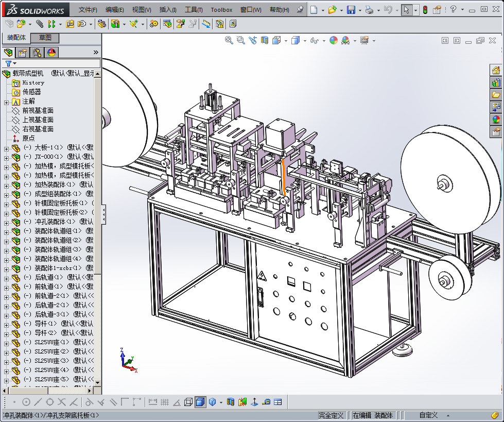Click the Rebuild traffic light icon
This screenshot has height=422, width=504.
425,10
